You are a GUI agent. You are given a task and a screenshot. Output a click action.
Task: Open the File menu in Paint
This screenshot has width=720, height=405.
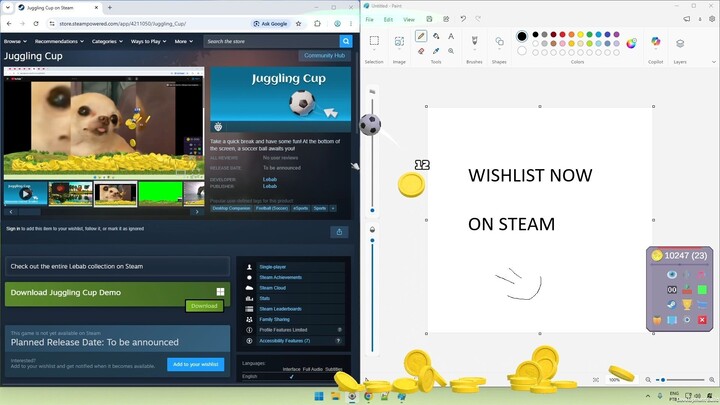[x=369, y=19]
